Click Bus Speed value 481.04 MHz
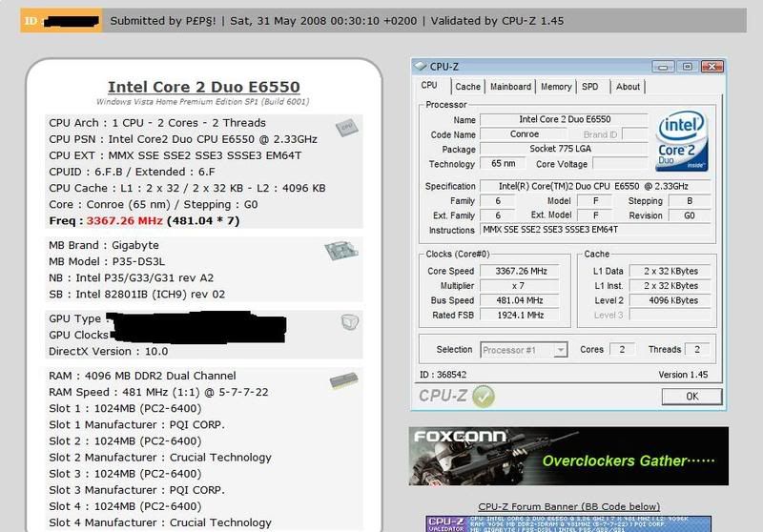 (521, 300)
